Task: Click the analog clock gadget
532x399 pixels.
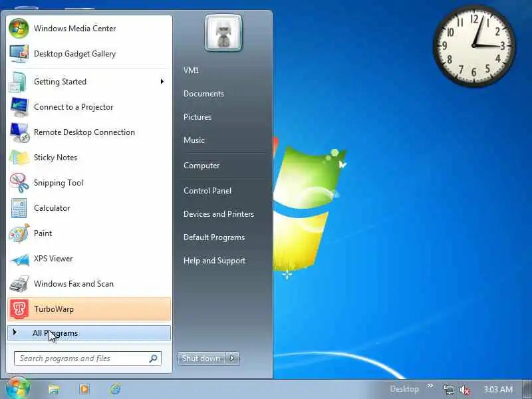Action: [474, 45]
